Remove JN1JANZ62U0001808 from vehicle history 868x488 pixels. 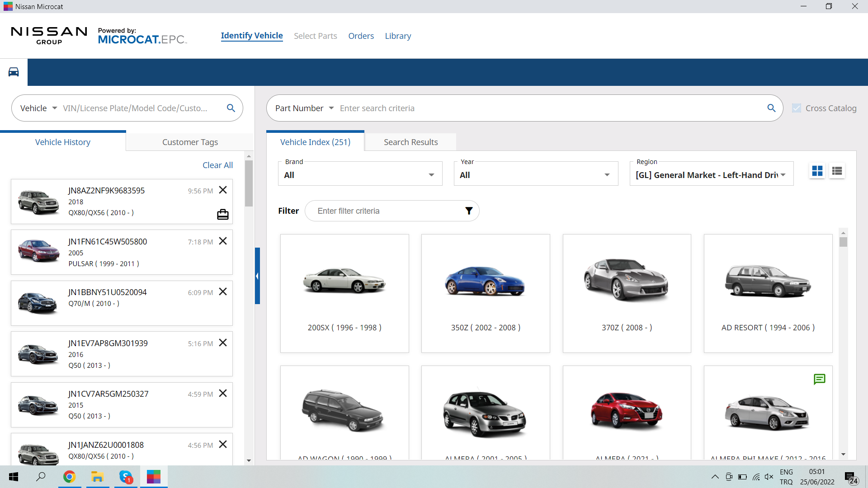coord(223,445)
